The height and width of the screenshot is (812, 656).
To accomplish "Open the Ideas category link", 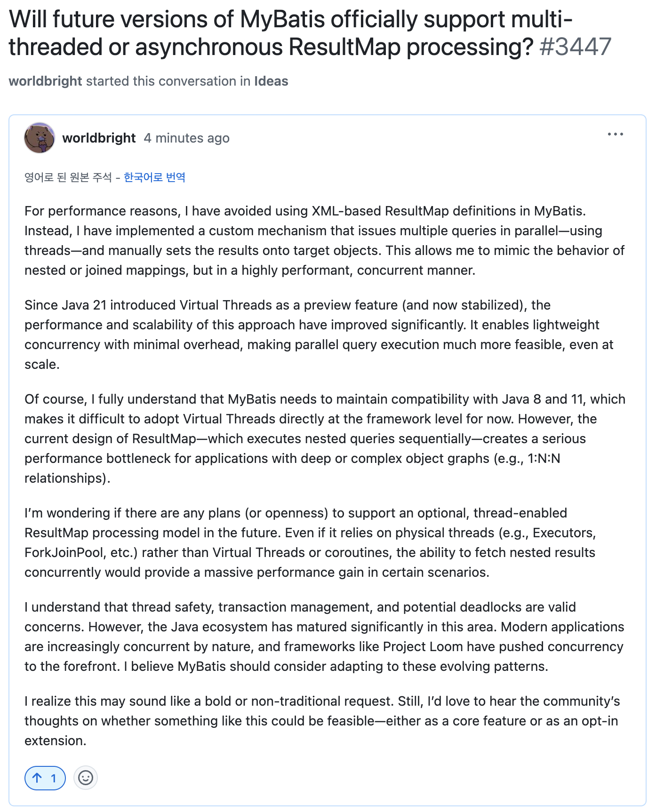I will pos(271,81).
